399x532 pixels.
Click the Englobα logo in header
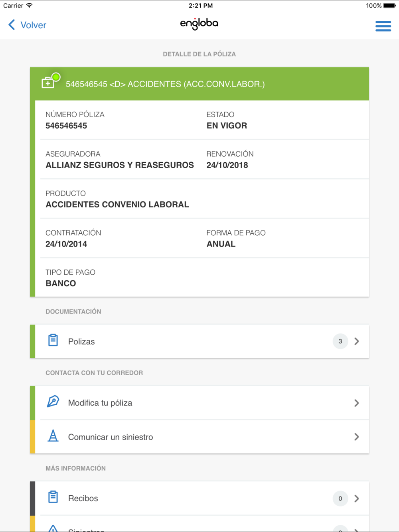[199, 24]
